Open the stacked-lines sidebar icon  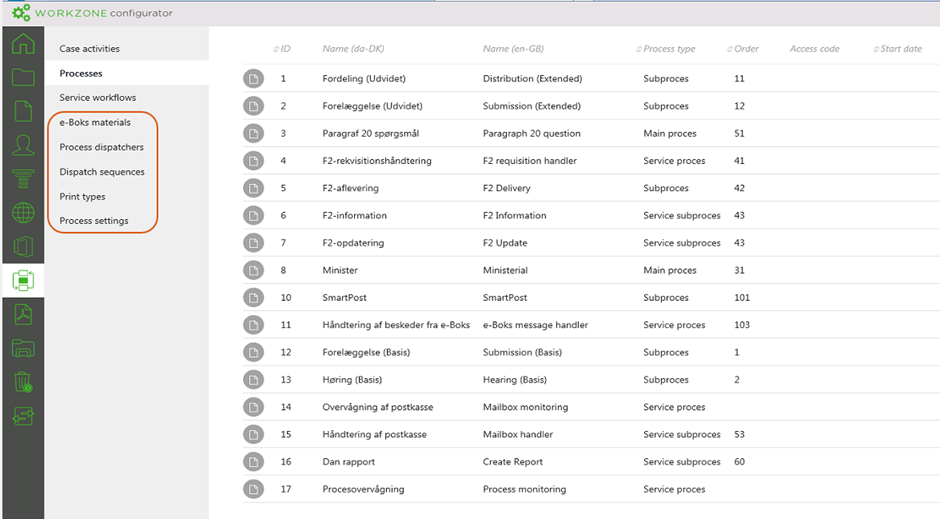pos(23,179)
